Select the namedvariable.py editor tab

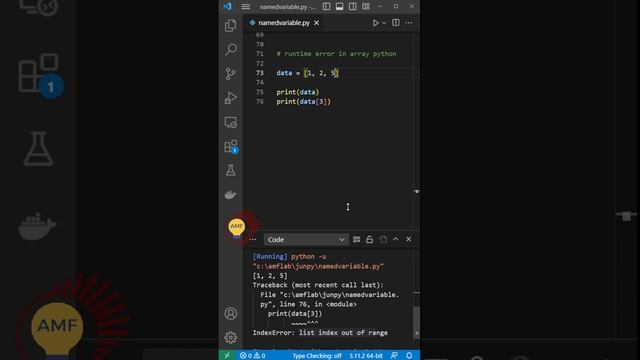pos(284,23)
